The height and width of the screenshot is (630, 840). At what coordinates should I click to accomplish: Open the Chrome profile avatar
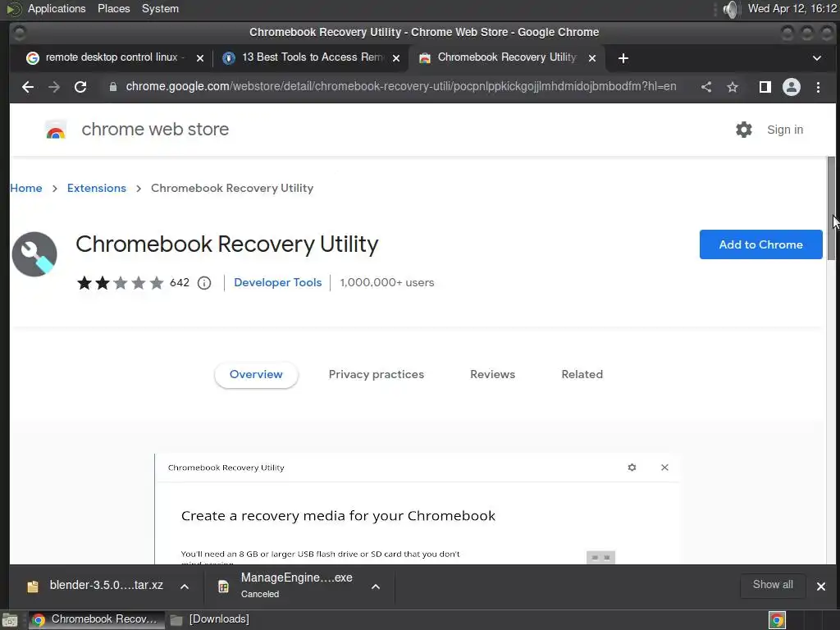coord(792,87)
